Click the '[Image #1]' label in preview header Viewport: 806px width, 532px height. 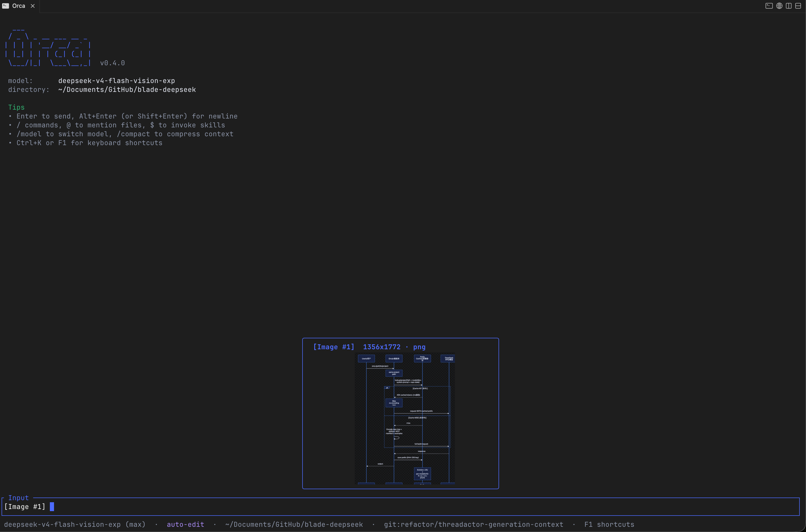334,347
